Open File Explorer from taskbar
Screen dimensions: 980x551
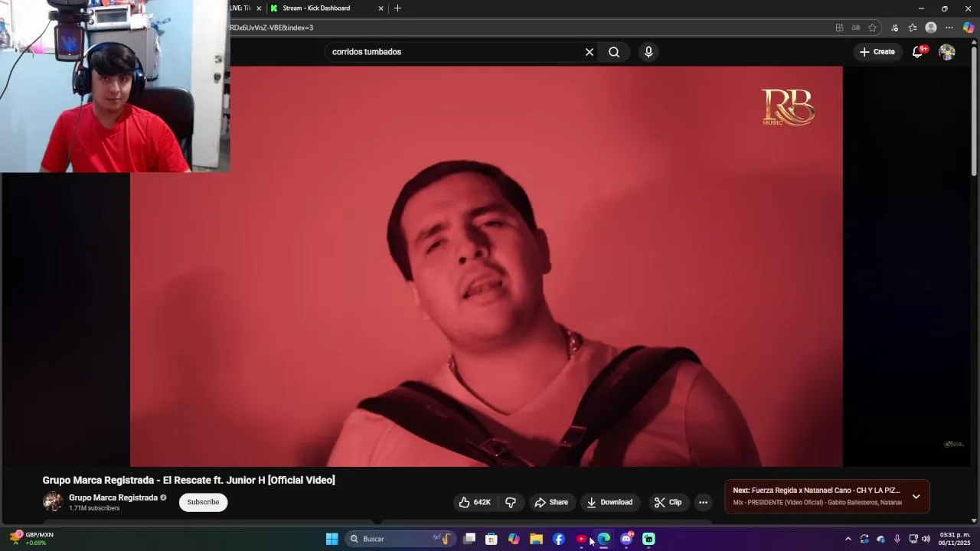(x=536, y=539)
